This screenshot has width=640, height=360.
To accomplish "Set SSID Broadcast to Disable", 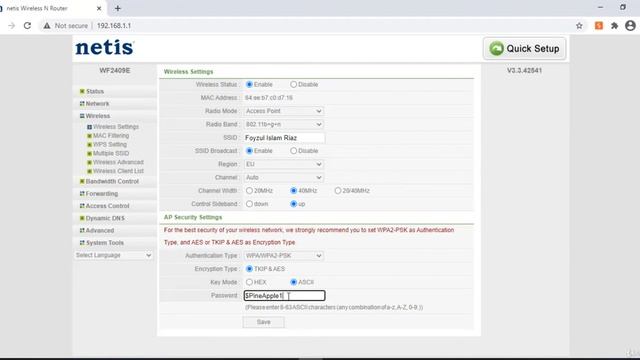I will click(293, 151).
